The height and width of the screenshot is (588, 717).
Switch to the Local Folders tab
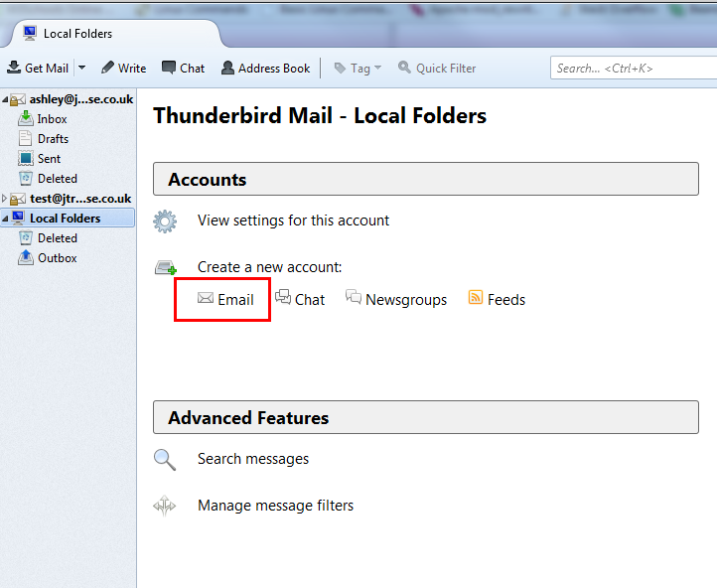[112, 34]
